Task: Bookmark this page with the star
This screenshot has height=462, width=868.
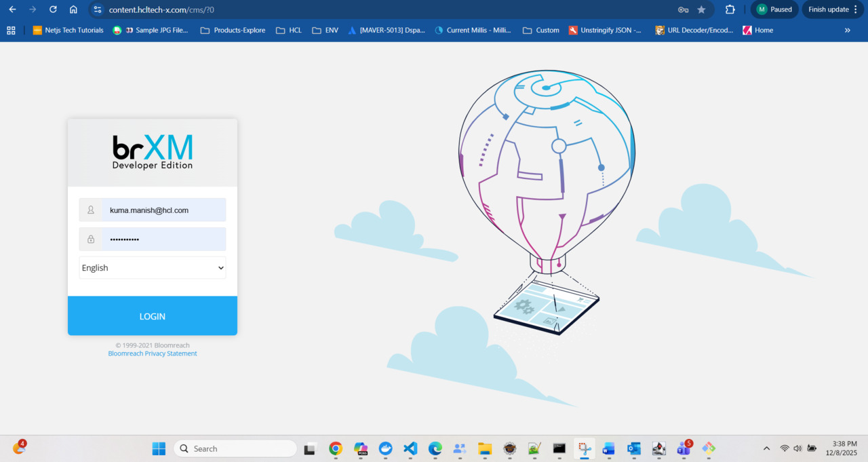Action: coord(701,9)
